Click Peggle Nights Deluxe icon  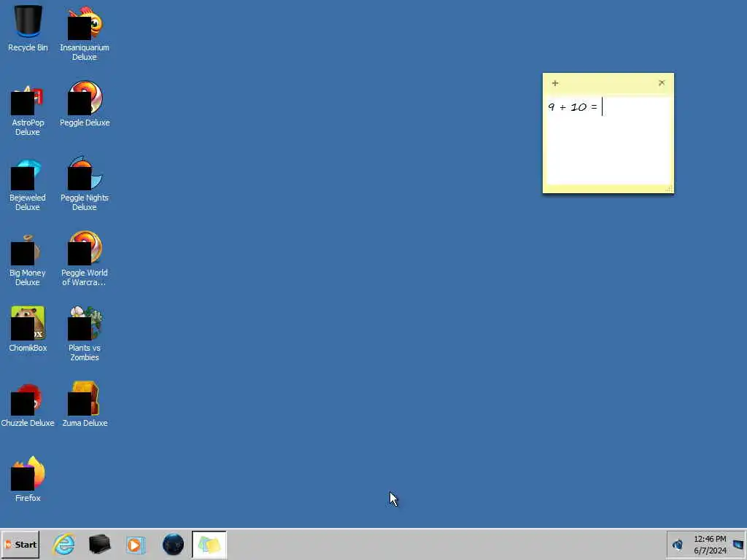85,184
